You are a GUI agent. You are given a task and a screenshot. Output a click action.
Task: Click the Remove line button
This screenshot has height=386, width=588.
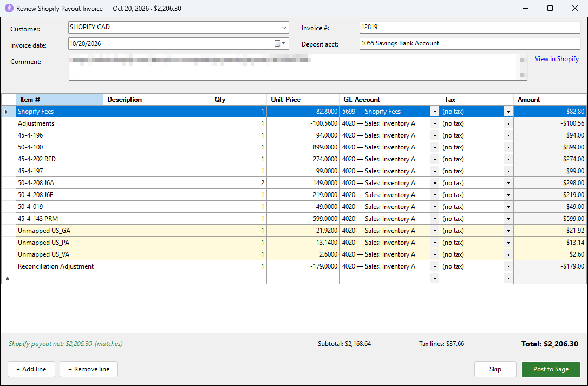click(89, 369)
